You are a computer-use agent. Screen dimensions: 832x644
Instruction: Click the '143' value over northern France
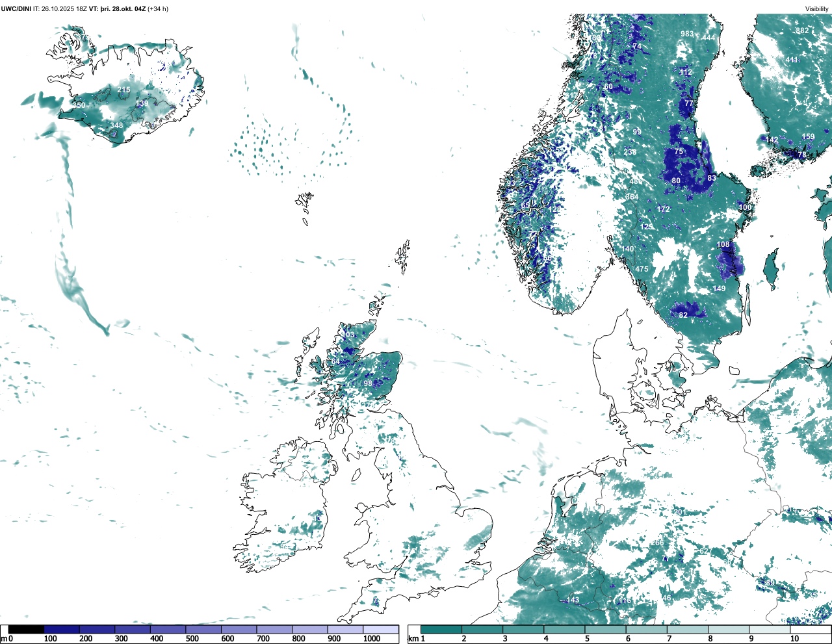(573, 600)
